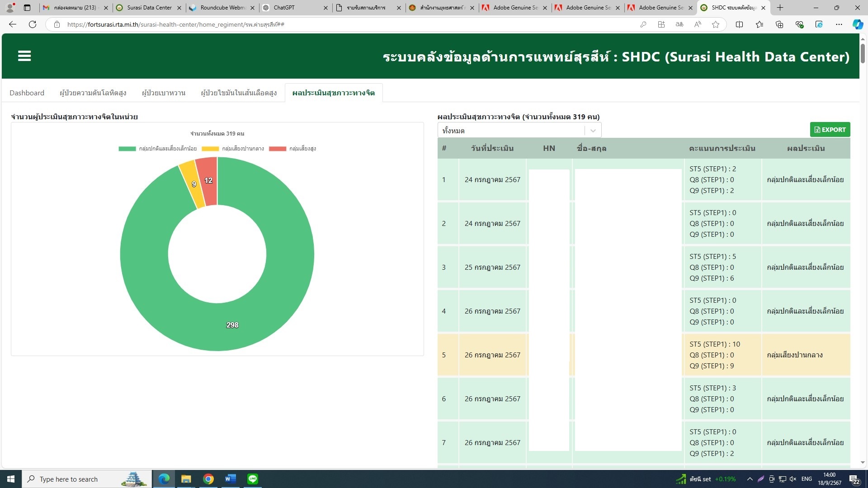This screenshot has width=868, height=488.
Task: Open browser Collections icon
Action: tap(779, 24)
